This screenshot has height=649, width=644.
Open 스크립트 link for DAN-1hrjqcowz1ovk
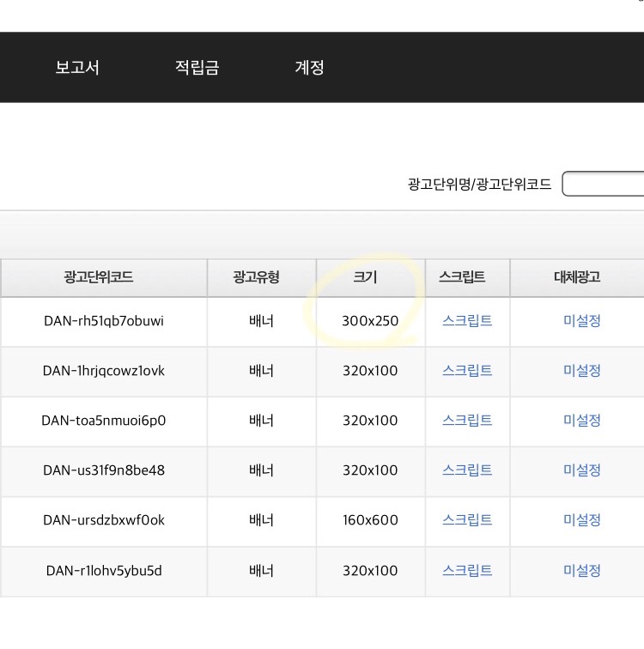[467, 371]
